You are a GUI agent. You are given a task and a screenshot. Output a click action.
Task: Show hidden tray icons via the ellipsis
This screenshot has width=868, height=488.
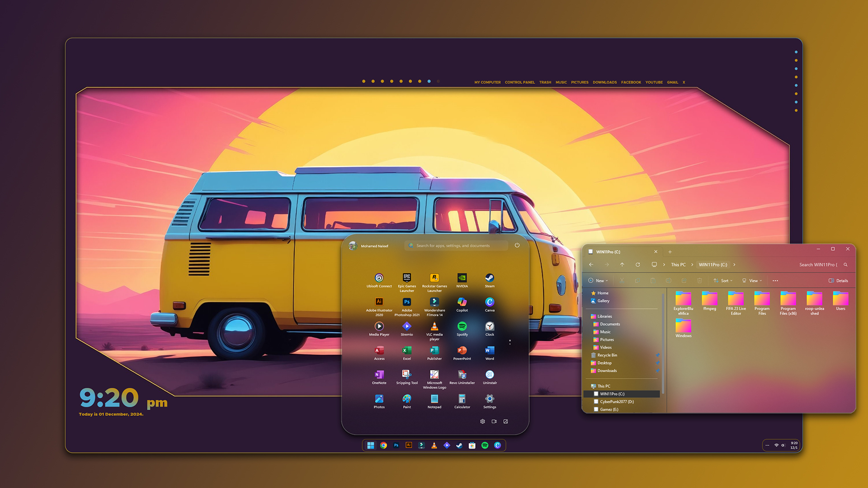pyautogui.click(x=767, y=446)
